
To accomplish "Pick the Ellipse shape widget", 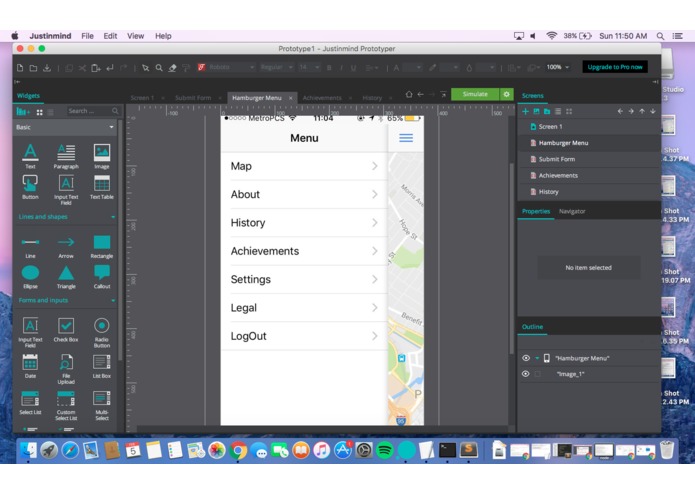I will click(x=30, y=277).
